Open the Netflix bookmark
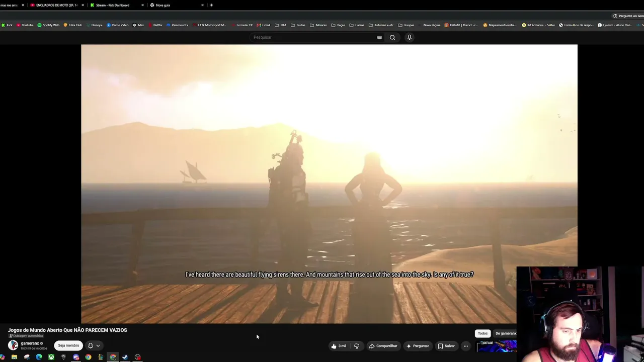This screenshot has width=644, height=362. [155, 25]
